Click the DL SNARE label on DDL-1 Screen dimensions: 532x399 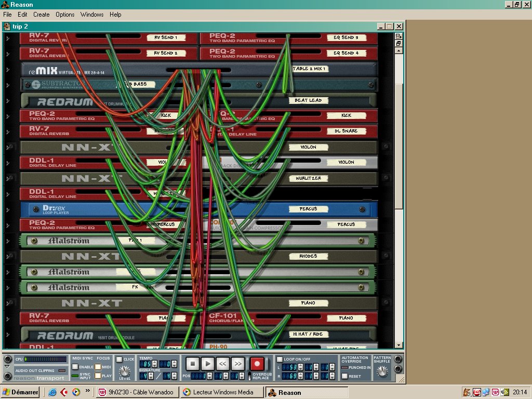[346, 131]
